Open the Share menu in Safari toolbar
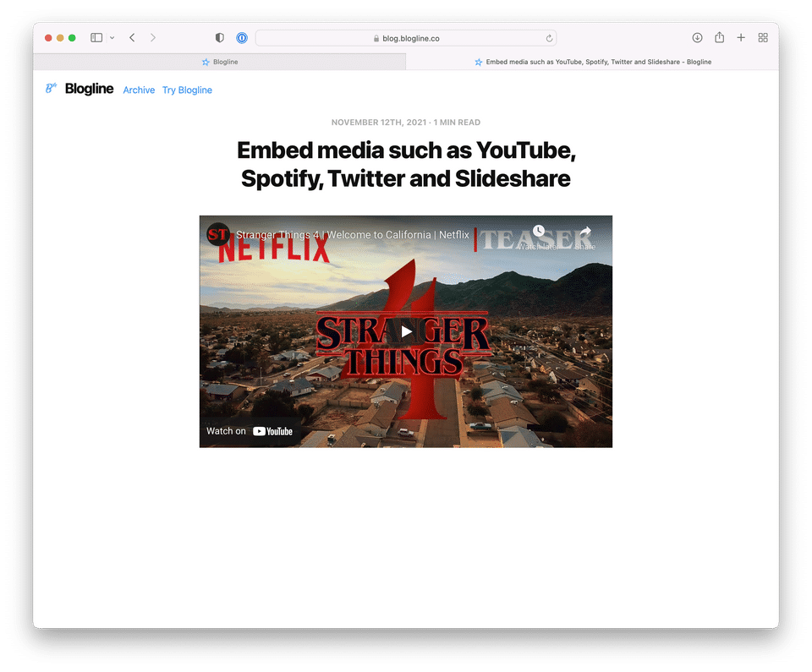The height and width of the screenshot is (672, 812). coord(719,37)
